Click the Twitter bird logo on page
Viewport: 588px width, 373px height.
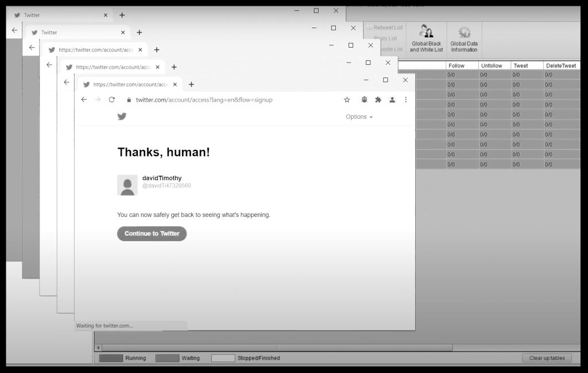coord(122,116)
